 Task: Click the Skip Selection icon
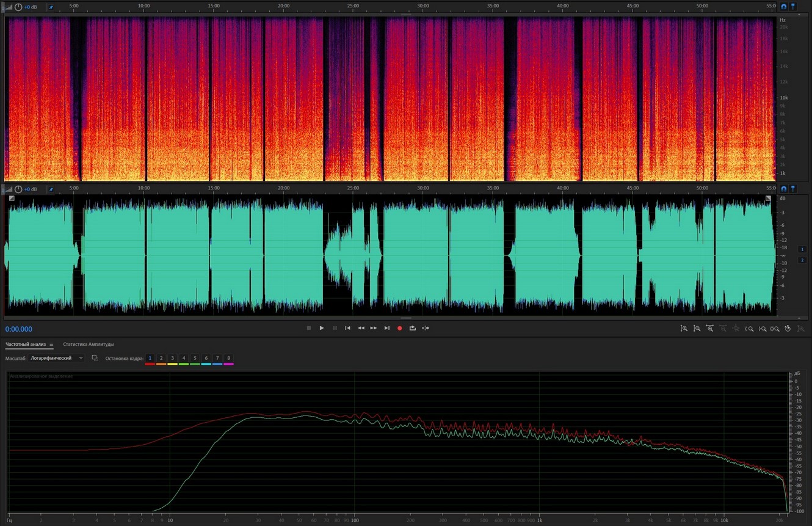pos(426,328)
